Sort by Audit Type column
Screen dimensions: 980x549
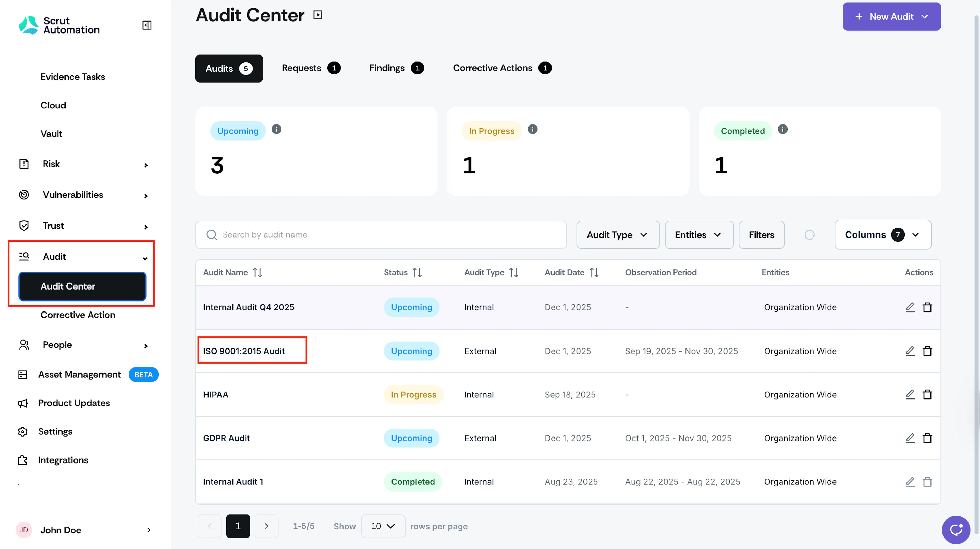pos(513,272)
